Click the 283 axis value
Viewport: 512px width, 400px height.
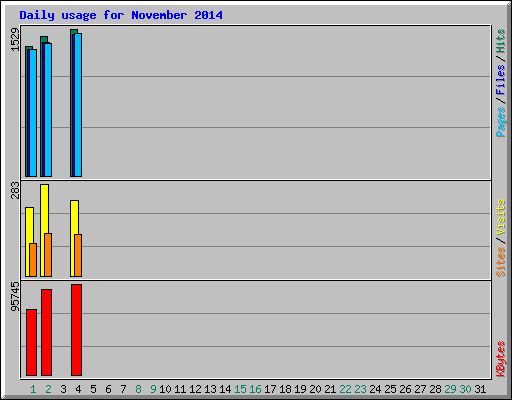pos(15,190)
